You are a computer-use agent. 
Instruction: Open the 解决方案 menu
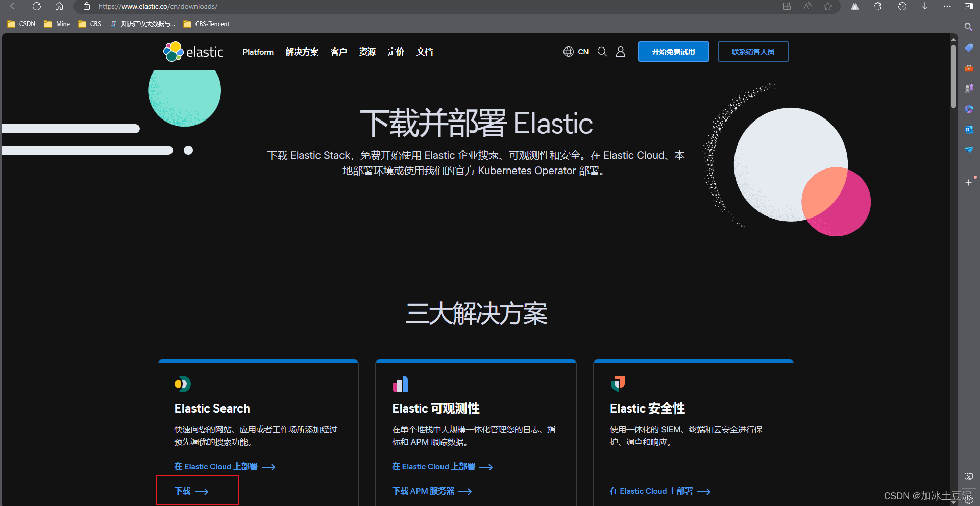click(x=302, y=52)
